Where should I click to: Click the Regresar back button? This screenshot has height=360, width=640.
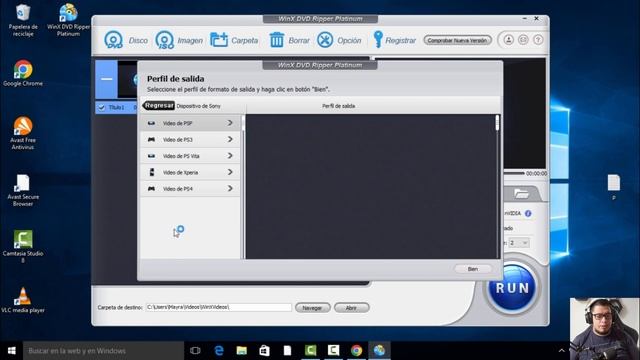click(159, 105)
